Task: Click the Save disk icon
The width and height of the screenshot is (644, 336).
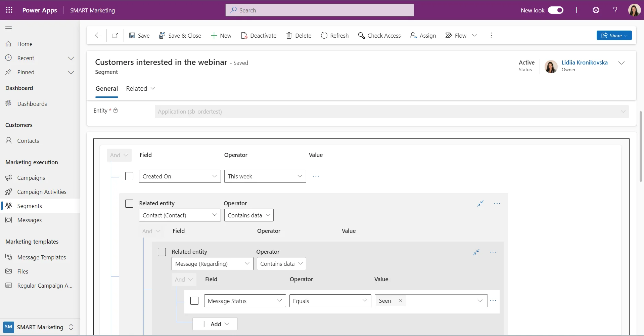Action: [x=132, y=36]
